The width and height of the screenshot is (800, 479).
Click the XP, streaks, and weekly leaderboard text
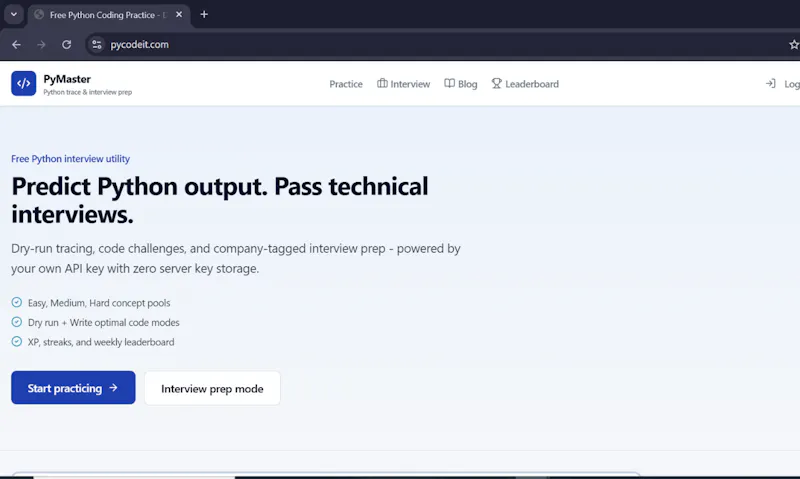[x=101, y=342]
